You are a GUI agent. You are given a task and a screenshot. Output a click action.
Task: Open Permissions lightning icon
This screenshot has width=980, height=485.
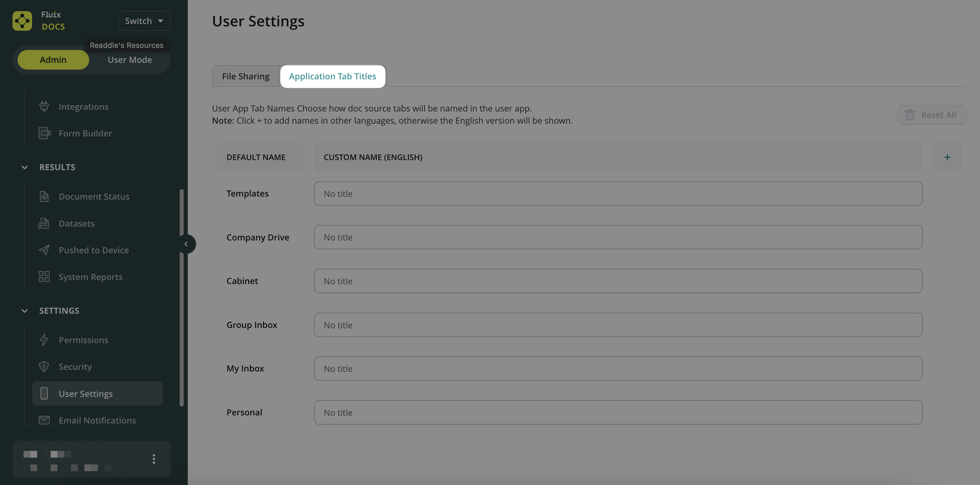point(44,340)
